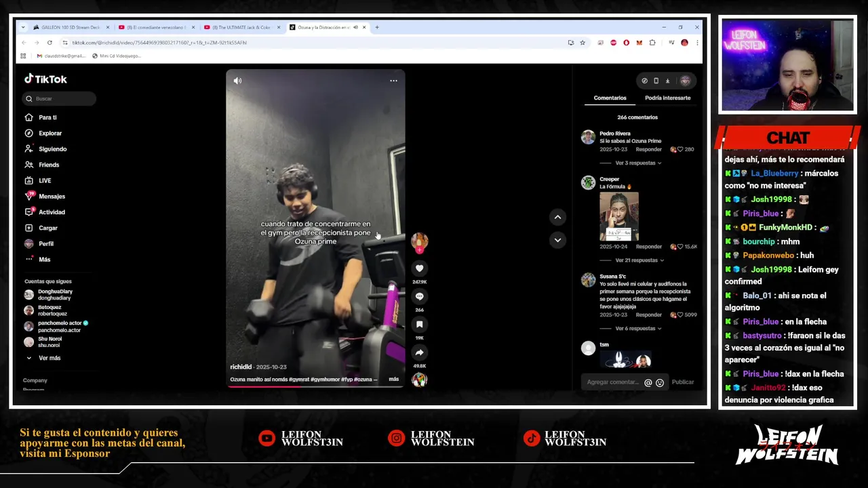Switch to Comentarios tab
Screen dimensions: 868x488
coord(610,98)
